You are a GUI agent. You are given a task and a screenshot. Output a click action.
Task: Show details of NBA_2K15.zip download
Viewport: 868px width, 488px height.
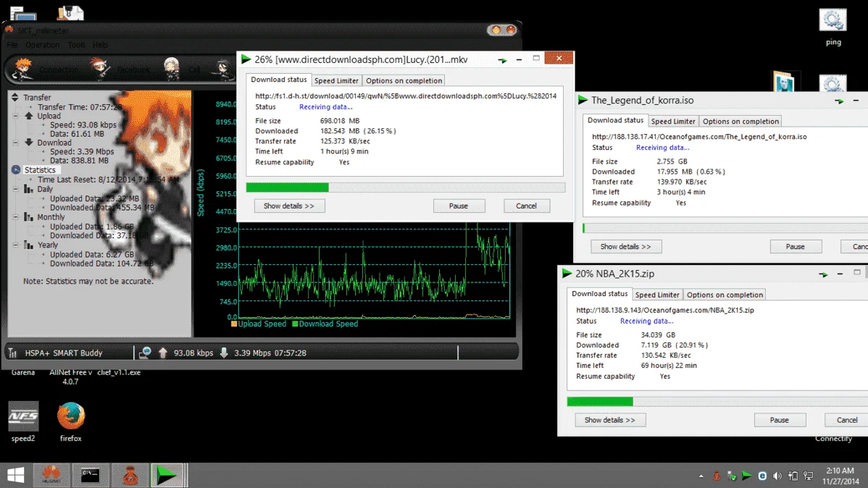[609, 420]
